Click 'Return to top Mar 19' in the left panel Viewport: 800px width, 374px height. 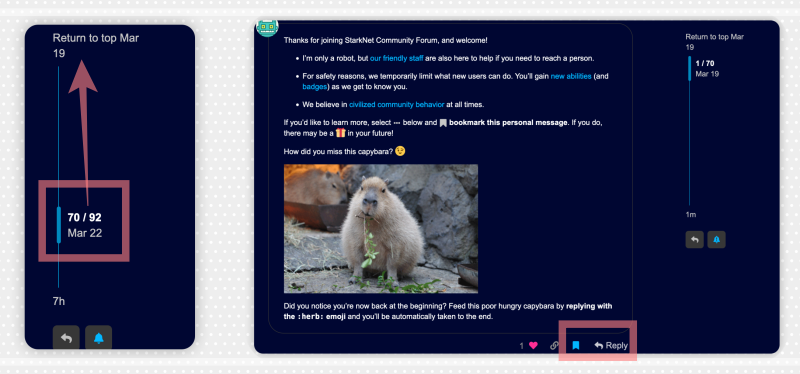[x=95, y=45]
